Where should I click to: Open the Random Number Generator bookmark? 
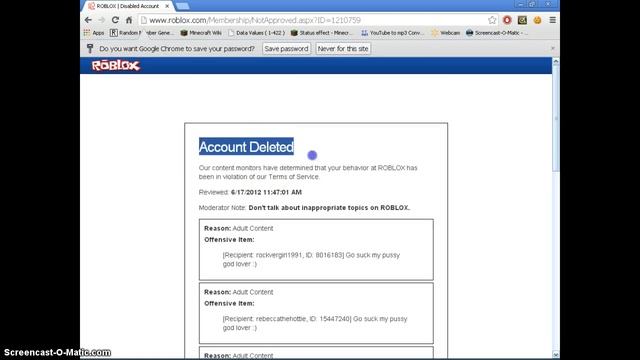pos(142,33)
